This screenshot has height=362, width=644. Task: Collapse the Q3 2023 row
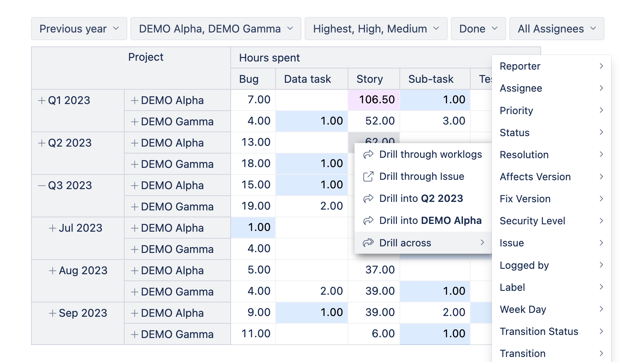click(x=42, y=186)
